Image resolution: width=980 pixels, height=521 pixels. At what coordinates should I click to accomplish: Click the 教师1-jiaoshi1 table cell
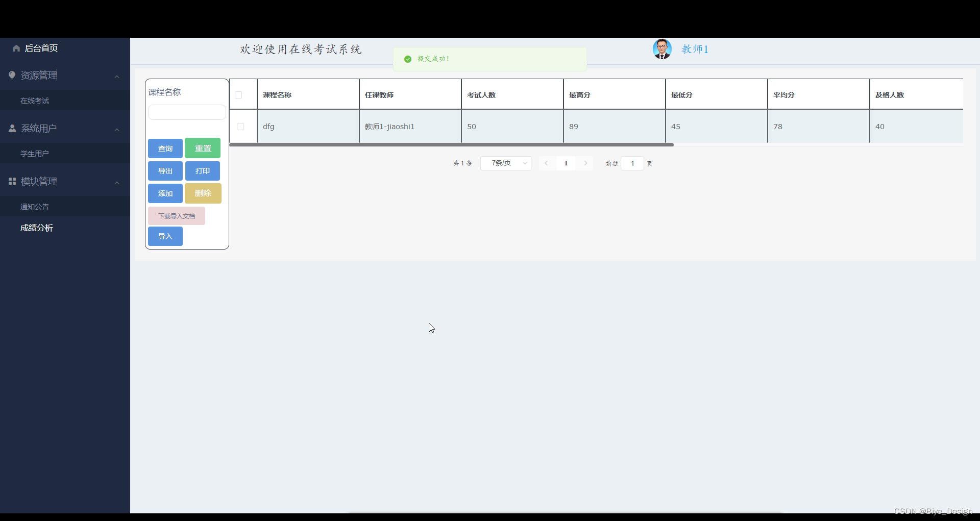(410, 127)
